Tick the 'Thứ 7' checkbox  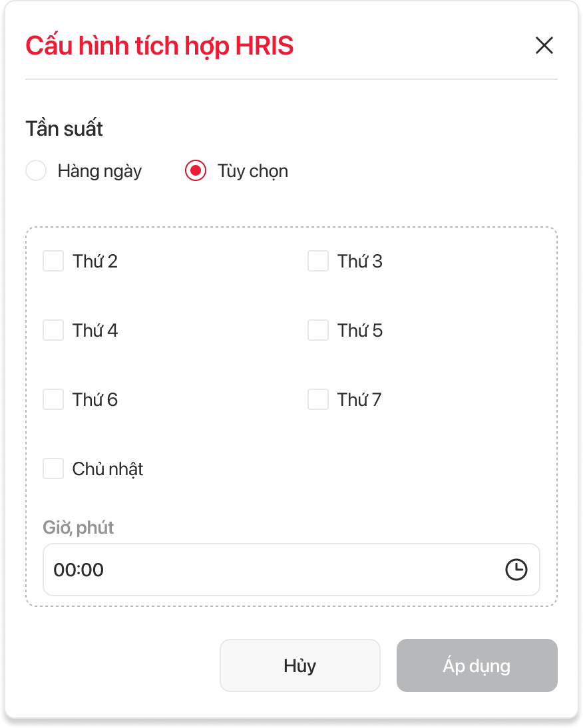point(318,399)
